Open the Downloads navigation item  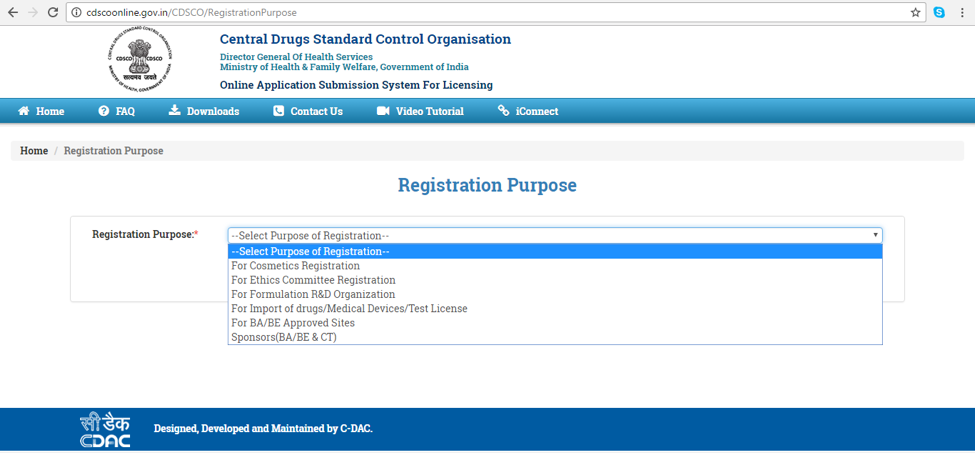pos(204,111)
